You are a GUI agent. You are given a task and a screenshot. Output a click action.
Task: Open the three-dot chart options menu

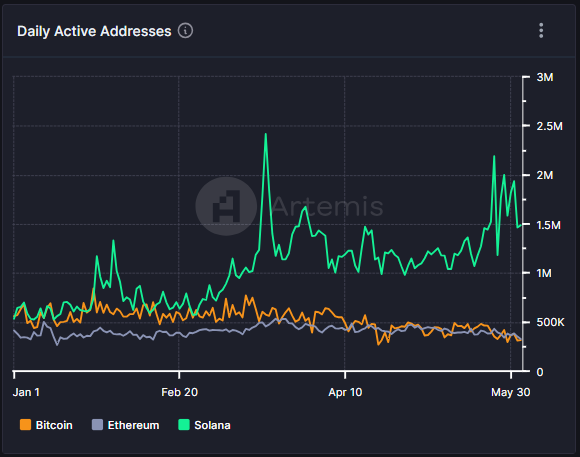(x=541, y=31)
